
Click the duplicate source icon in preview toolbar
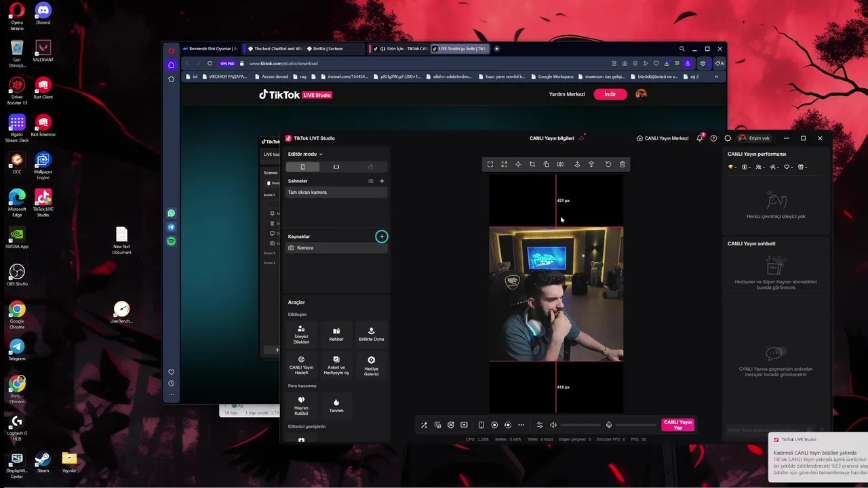click(547, 164)
